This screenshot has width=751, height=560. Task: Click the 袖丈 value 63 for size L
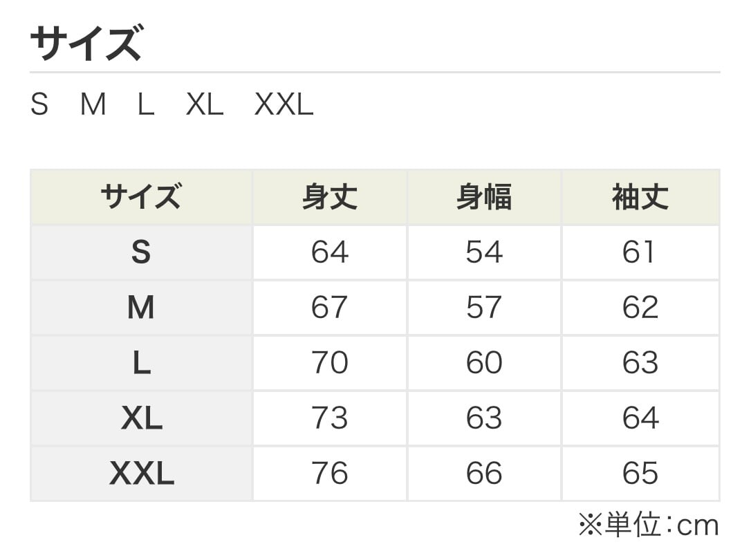coord(640,363)
